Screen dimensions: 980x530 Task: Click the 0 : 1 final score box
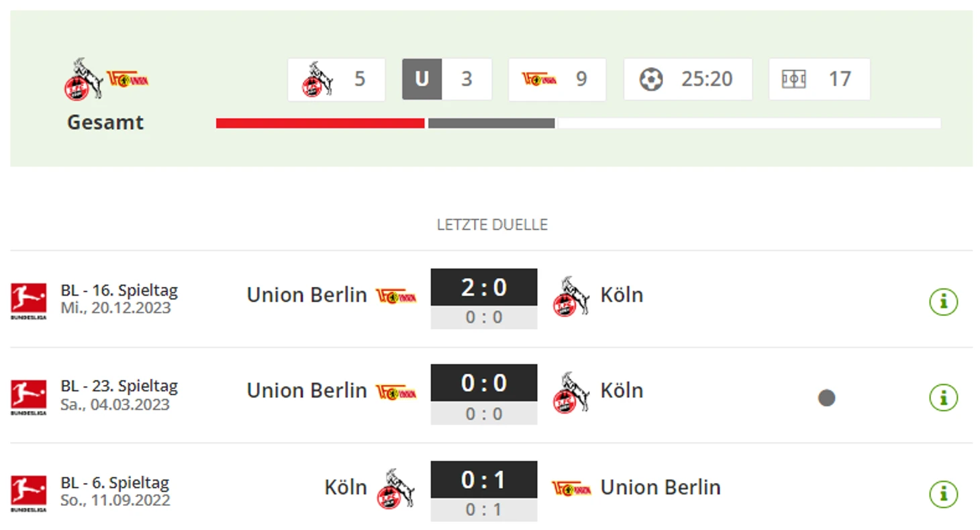[483, 480]
